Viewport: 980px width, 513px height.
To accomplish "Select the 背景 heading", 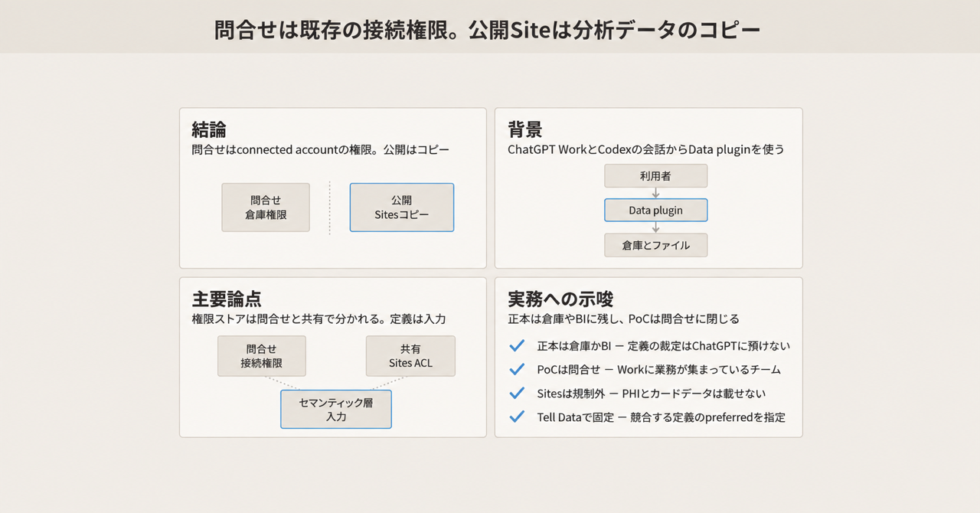I will click(525, 129).
